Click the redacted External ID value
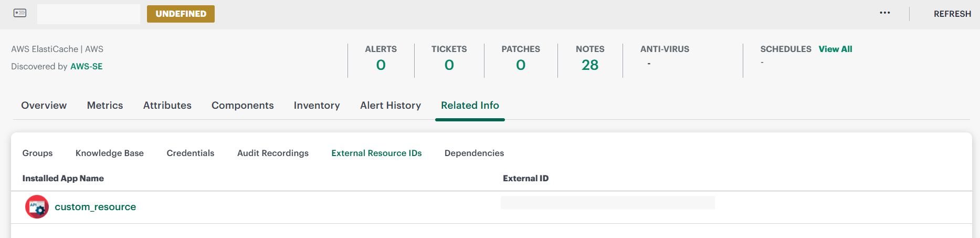980x238 pixels. (x=607, y=203)
